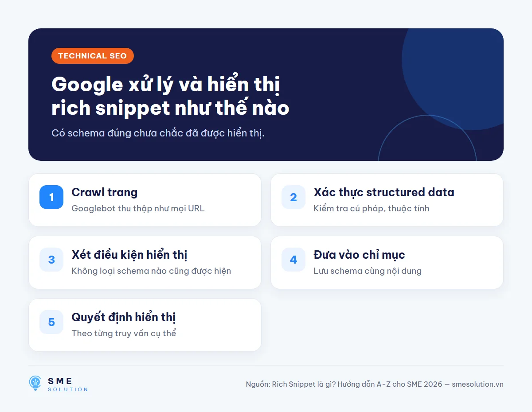Click the step number 4 icon
532x412 pixels.
point(293,260)
